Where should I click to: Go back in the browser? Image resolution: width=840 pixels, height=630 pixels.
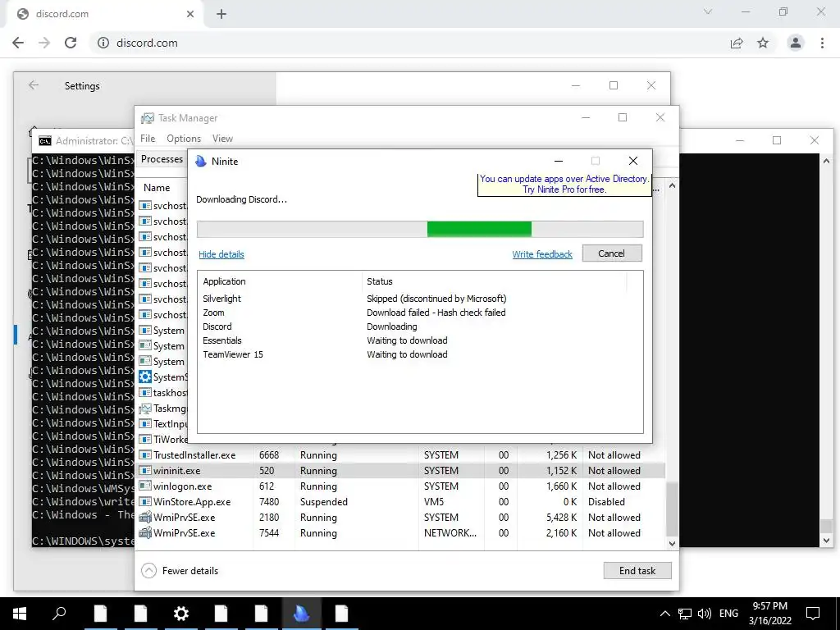point(18,43)
